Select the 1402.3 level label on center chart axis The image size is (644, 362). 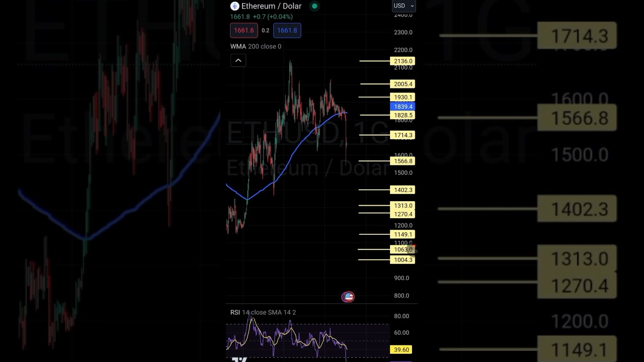click(403, 190)
